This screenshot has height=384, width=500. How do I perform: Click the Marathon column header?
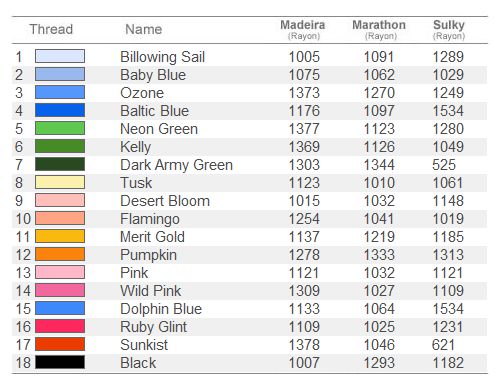coord(379,29)
